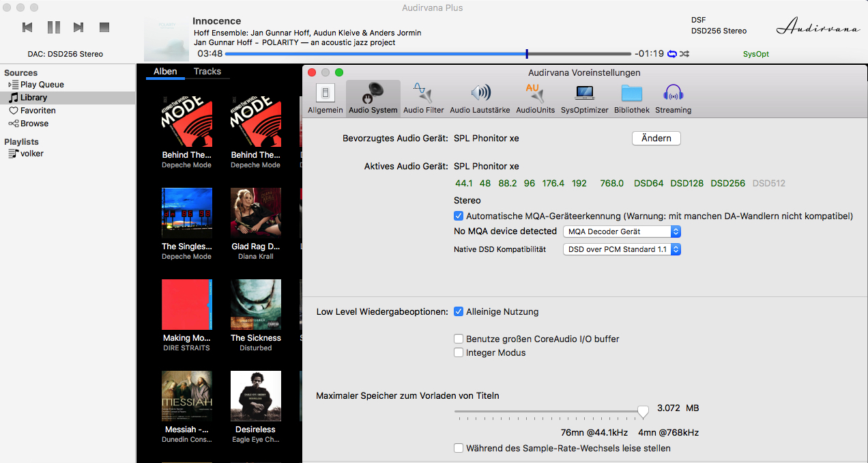Open the DSD over PCM Standard 1.1 dropdown
This screenshot has height=463, width=868.
[622, 249]
